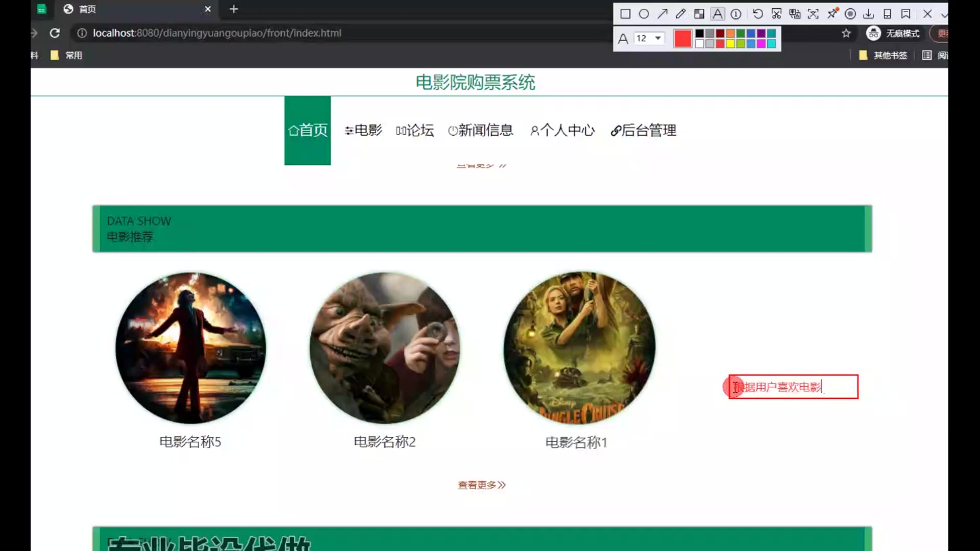This screenshot has height=551, width=980.
Task: Open the 后台管理 link
Action: point(643,131)
